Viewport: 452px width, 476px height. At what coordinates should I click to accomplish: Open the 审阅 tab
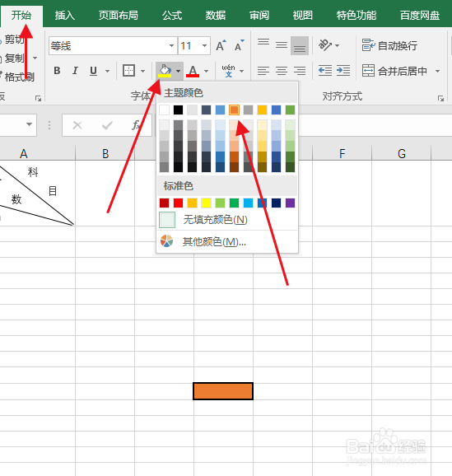click(x=259, y=15)
